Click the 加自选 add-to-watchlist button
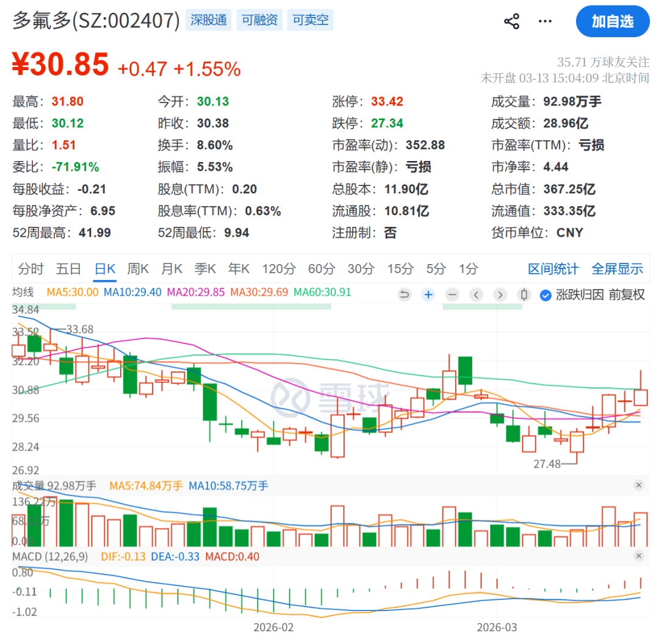The height and width of the screenshot is (644, 659). 613,21
